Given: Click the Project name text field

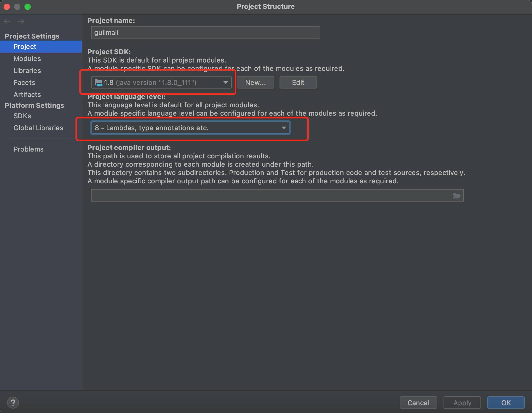Looking at the screenshot, I should click(205, 33).
